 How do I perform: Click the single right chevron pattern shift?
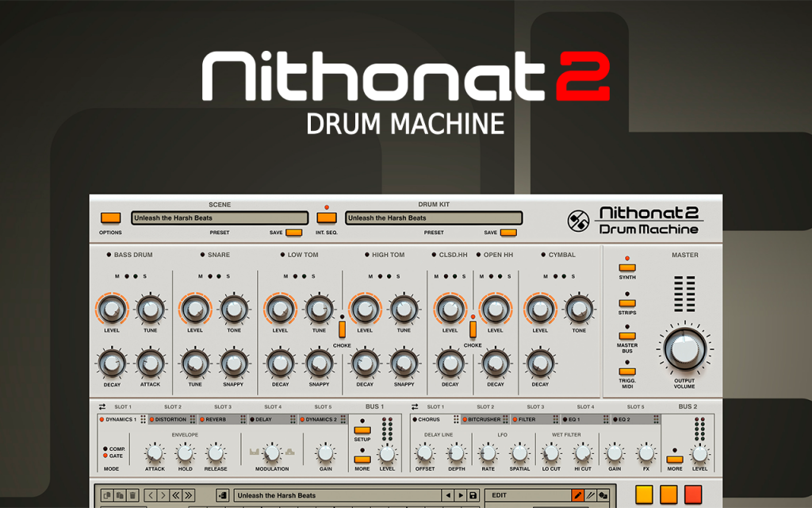163,495
